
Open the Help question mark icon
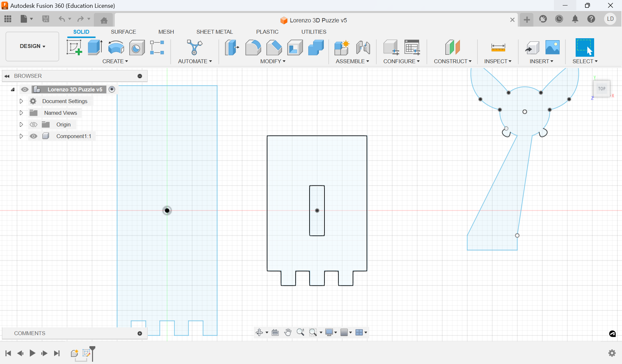(591, 19)
